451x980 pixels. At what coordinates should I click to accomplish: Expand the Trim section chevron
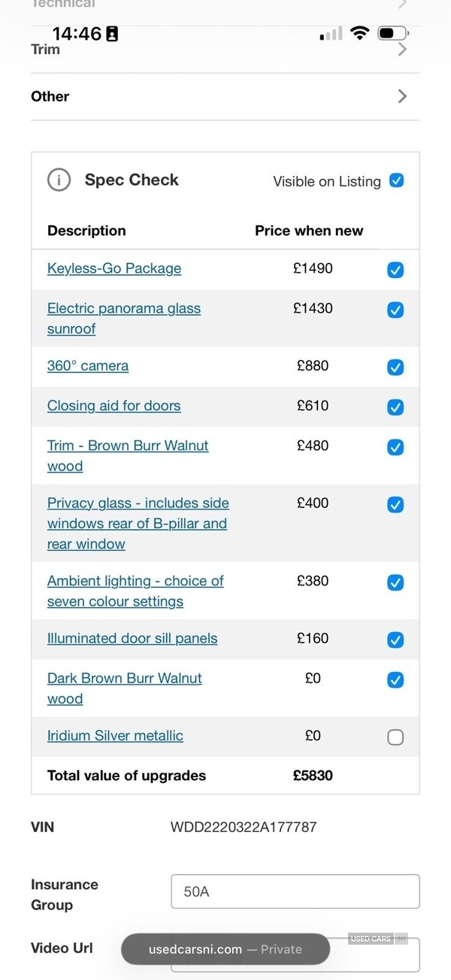point(402,50)
